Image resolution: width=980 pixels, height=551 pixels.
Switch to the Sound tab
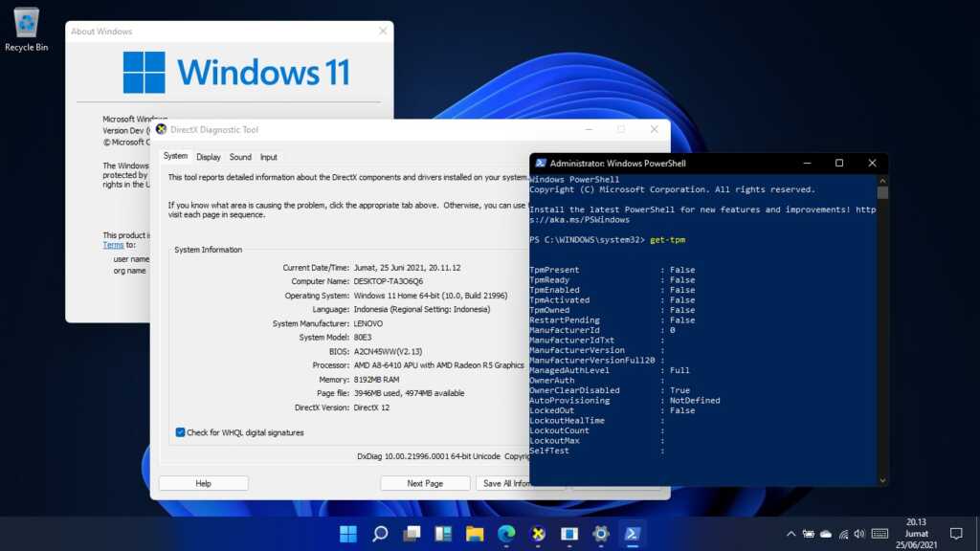click(240, 157)
